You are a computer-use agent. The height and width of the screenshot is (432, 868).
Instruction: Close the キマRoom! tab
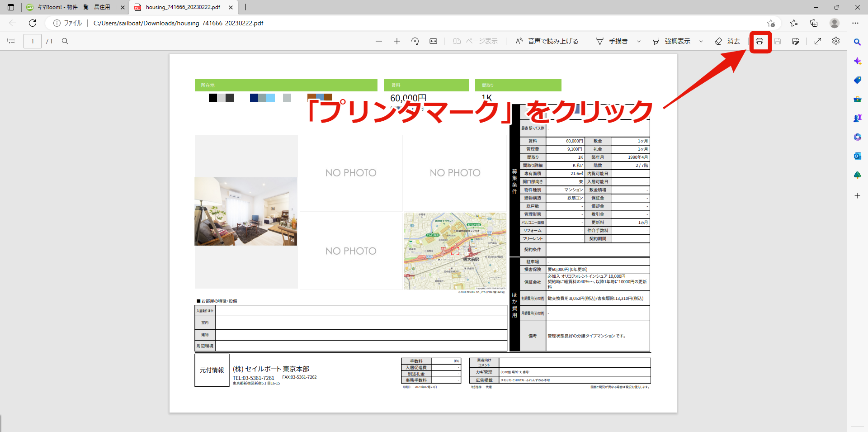coord(123,7)
